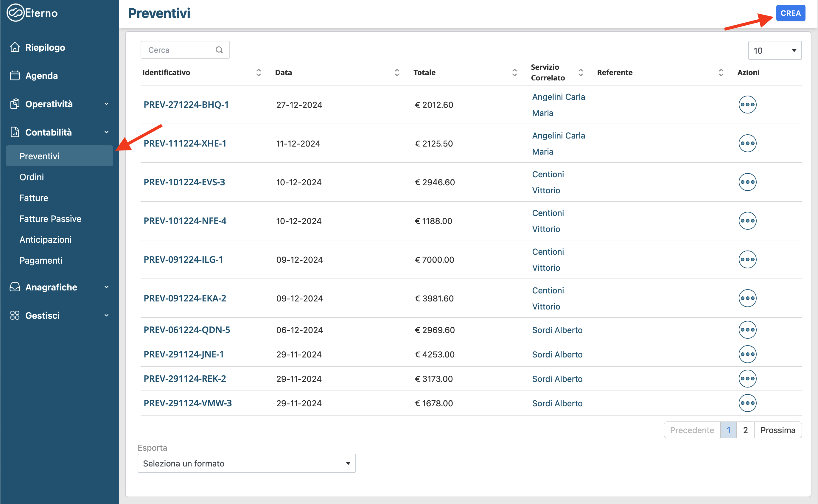Click the Eterno logo icon

pyautogui.click(x=15, y=13)
